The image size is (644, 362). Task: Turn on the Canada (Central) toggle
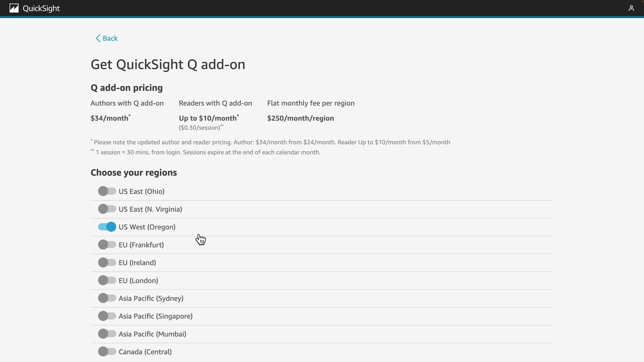point(107,352)
